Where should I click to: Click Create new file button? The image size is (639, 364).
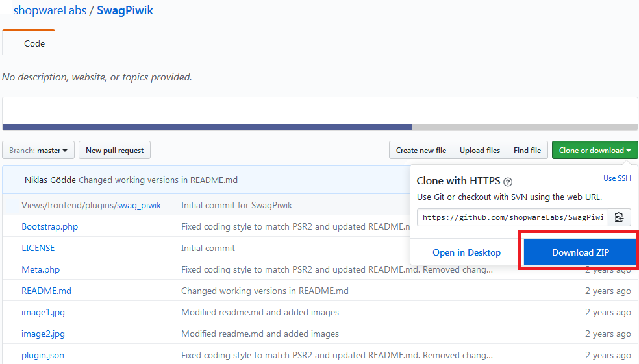point(421,151)
